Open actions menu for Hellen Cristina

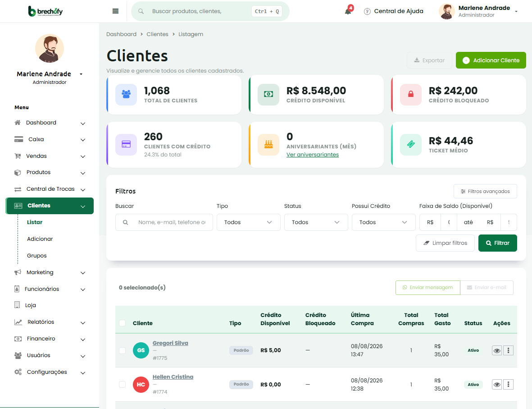[x=508, y=385]
